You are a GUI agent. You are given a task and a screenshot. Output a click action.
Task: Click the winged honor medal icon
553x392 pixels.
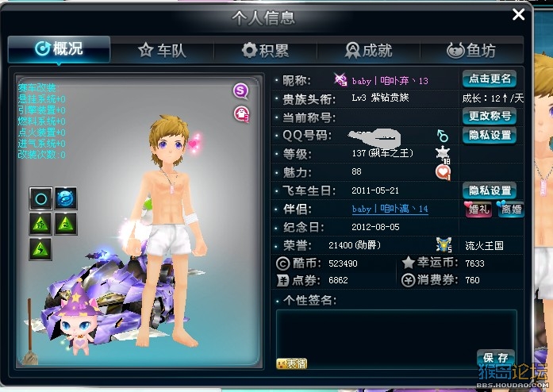coord(444,245)
